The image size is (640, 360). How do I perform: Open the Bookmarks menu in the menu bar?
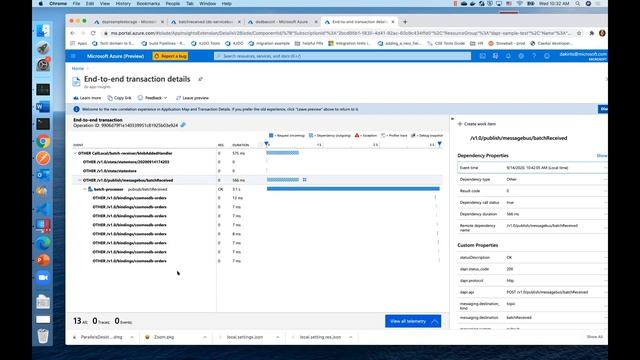[148, 4]
